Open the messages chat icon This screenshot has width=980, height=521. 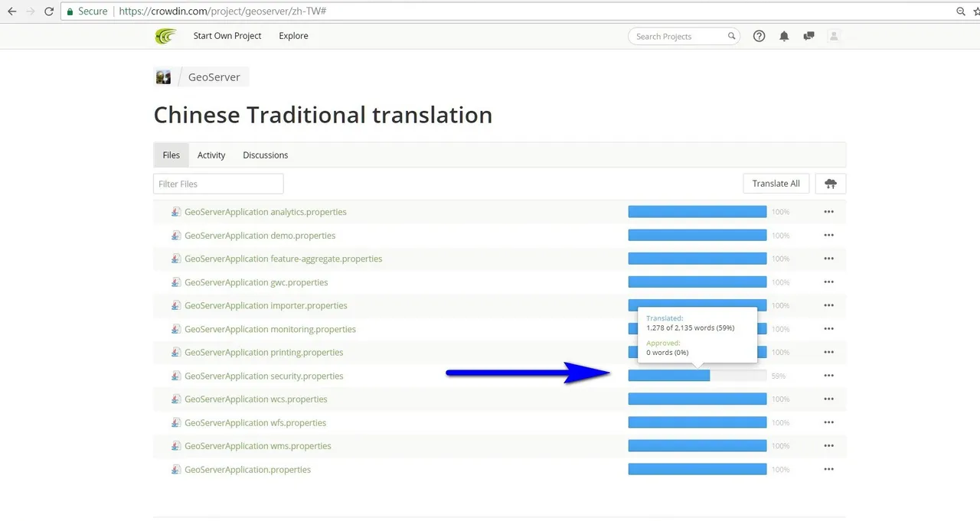(x=808, y=36)
